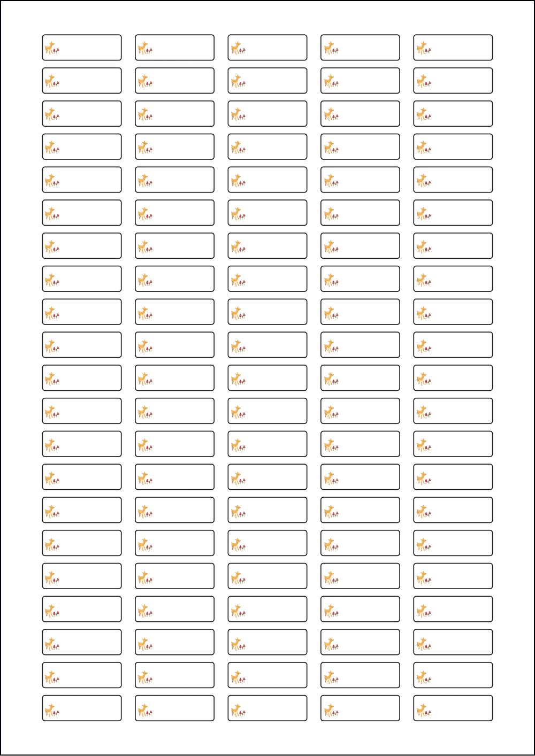Click blank area of third row's last label
Viewport: 535px width, 756px height.
[461, 113]
